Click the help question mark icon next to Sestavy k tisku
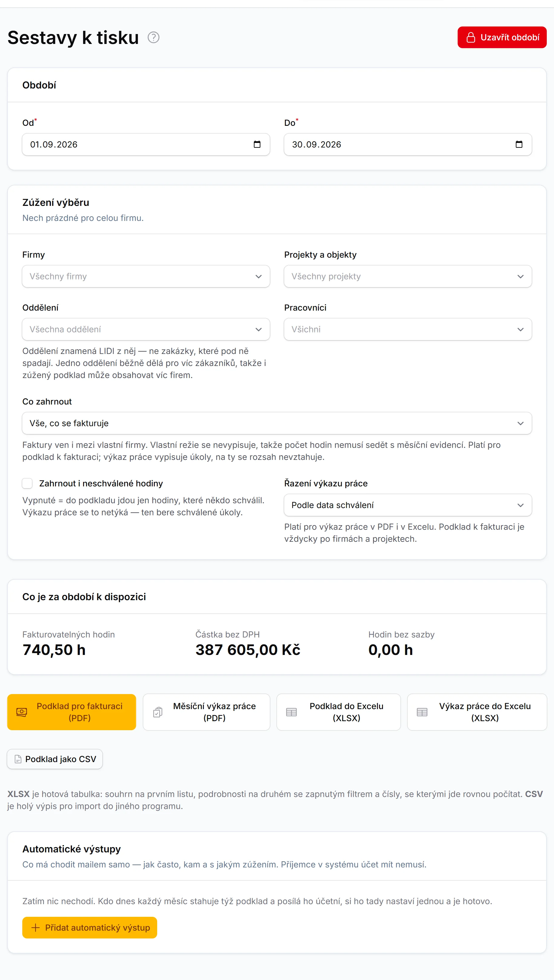Image resolution: width=554 pixels, height=980 pixels. click(153, 37)
